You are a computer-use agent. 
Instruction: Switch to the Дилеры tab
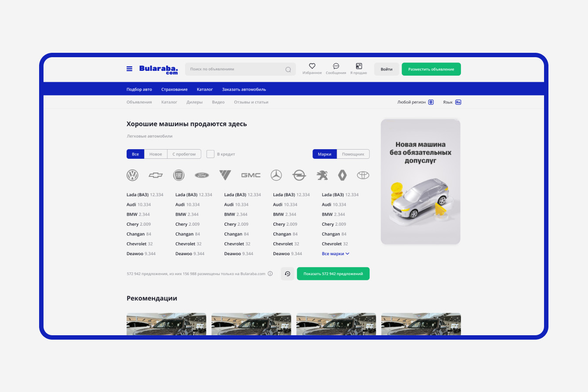coord(195,102)
